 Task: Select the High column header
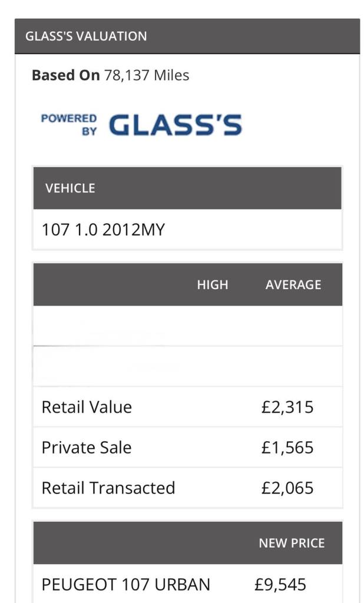(212, 284)
